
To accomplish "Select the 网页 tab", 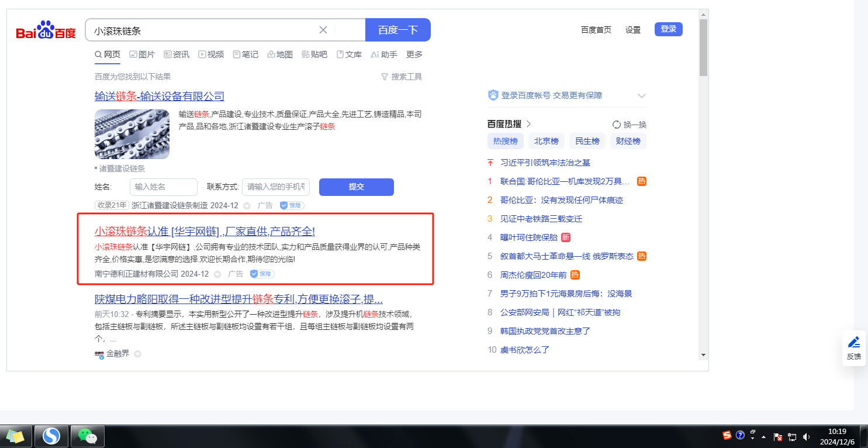I will coord(108,54).
